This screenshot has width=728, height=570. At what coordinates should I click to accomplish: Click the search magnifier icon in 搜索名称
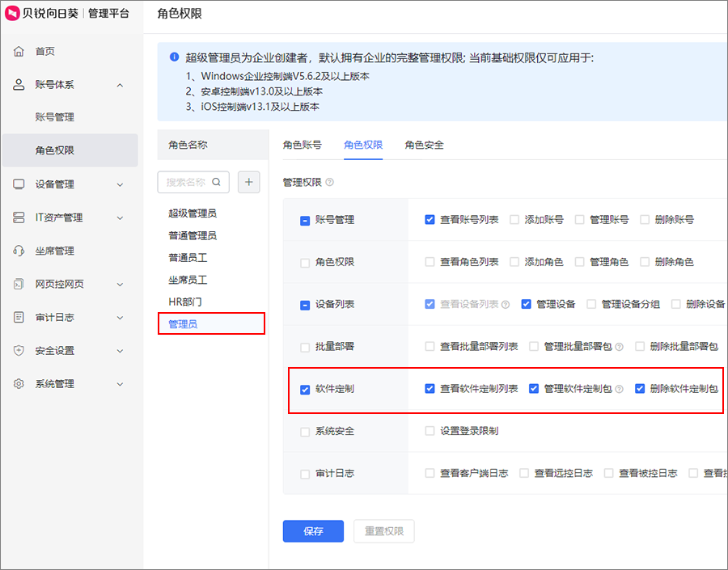click(x=216, y=182)
